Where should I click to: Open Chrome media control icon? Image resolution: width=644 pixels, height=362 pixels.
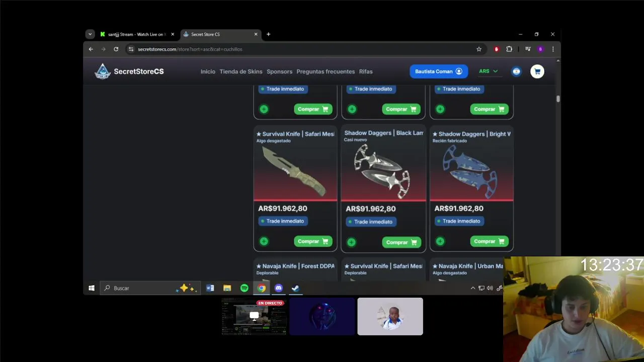(528, 49)
